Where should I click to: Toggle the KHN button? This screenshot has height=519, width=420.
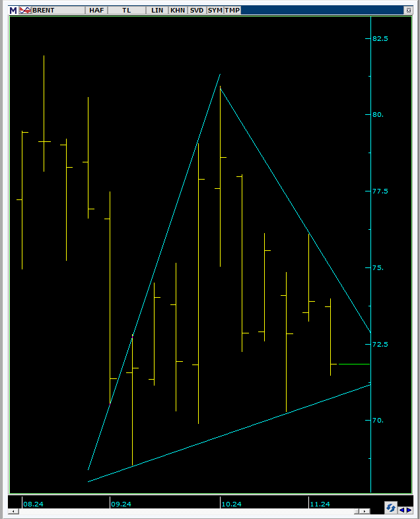[178, 11]
